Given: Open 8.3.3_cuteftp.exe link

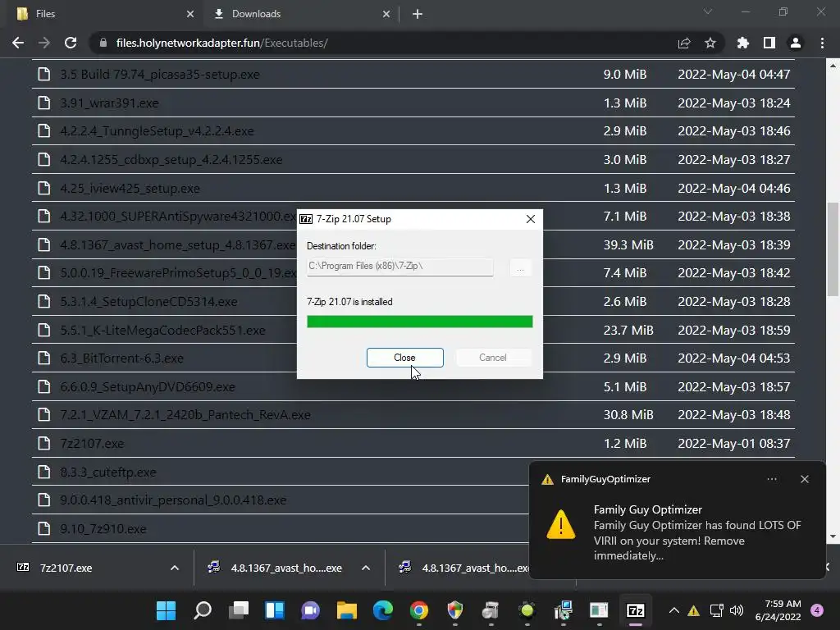Looking at the screenshot, I should coord(107,472).
